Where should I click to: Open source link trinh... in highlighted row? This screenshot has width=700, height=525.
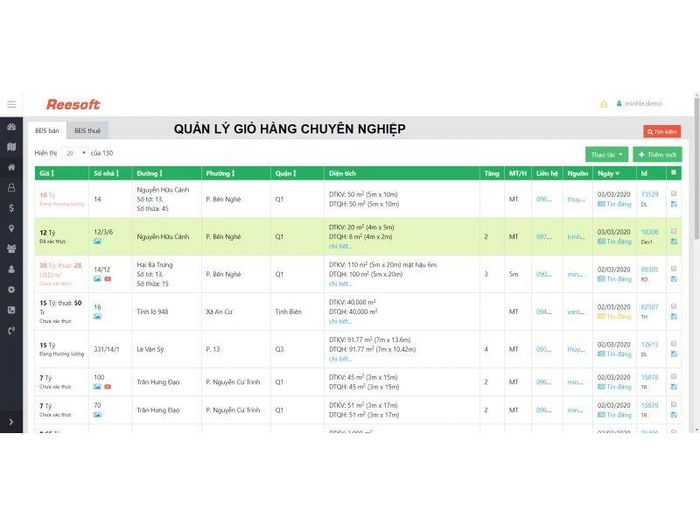(576, 237)
